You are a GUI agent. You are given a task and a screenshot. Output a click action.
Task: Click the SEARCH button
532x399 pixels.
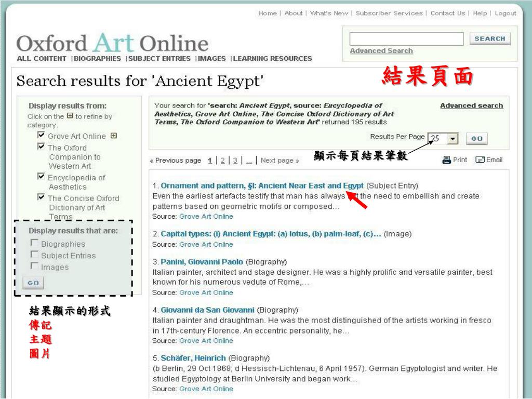pyautogui.click(x=490, y=38)
